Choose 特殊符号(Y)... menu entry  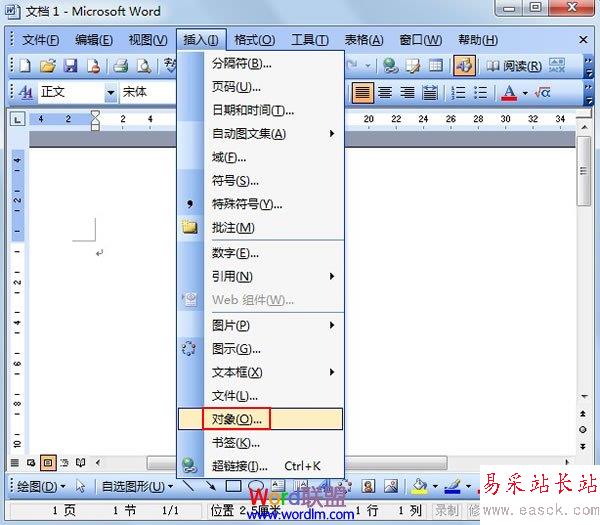click(x=261, y=204)
